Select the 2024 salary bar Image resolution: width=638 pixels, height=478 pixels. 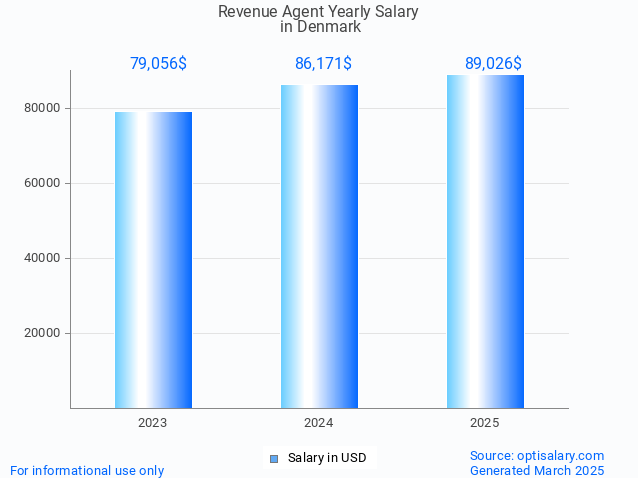[x=319, y=247]
